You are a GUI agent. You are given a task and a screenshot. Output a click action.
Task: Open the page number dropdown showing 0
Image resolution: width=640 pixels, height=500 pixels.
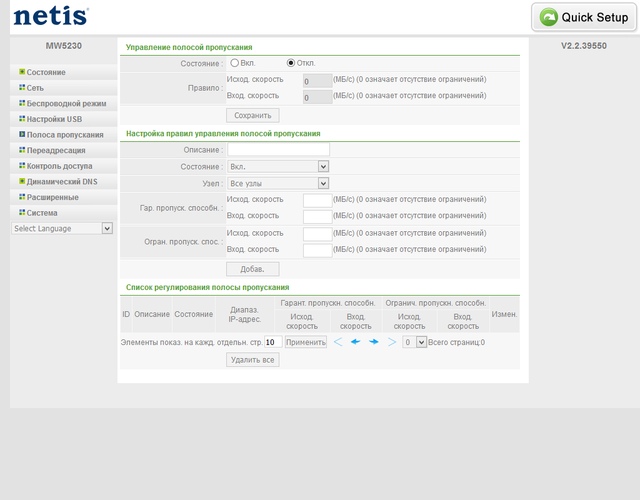(414, 342)
